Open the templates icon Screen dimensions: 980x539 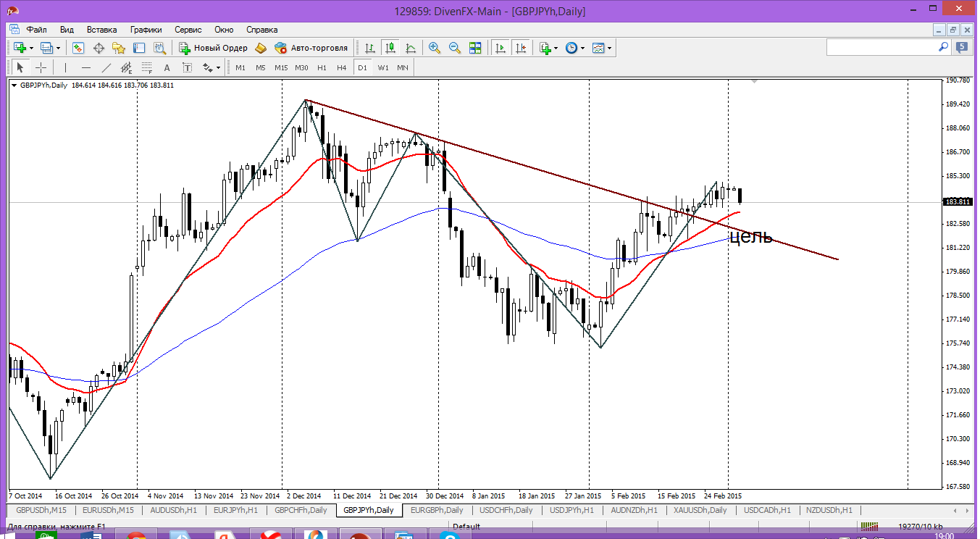tap(598, 48)
